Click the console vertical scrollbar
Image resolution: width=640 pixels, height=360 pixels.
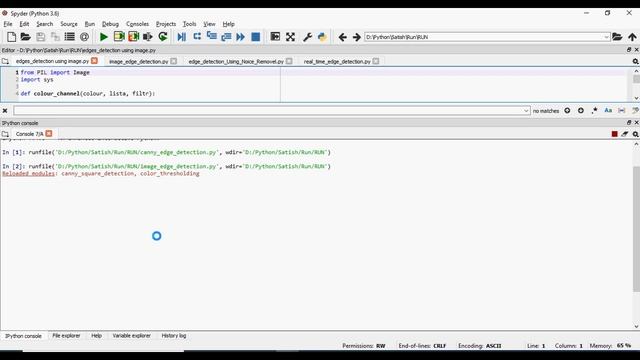[636, 229]
